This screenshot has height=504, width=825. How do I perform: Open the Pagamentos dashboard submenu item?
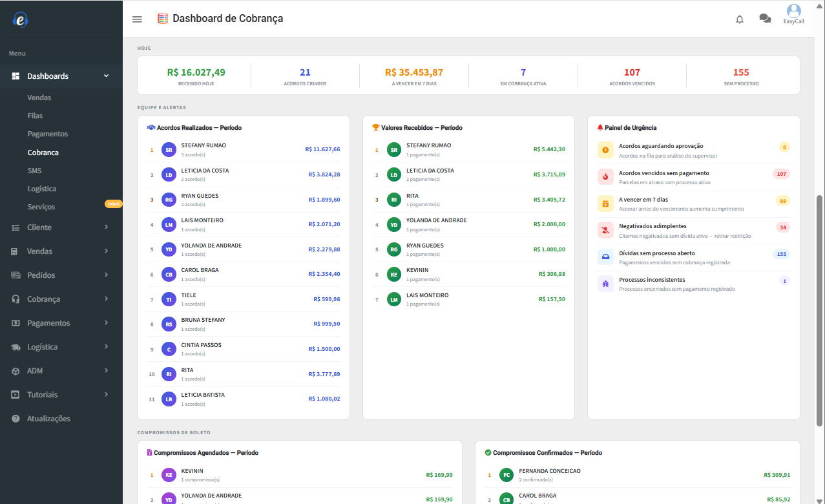47,134
